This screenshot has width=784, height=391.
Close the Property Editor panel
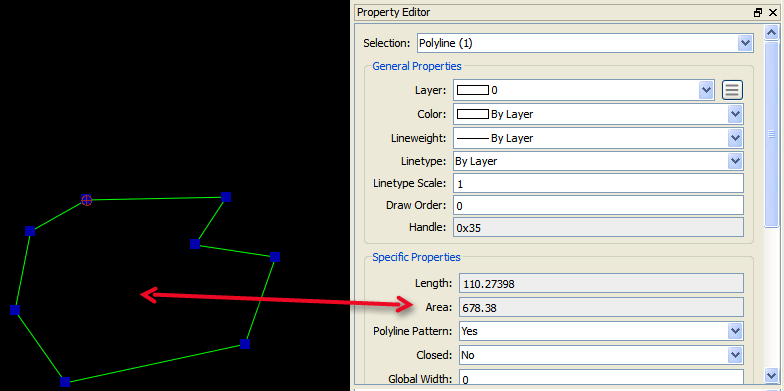coord(773,12)
